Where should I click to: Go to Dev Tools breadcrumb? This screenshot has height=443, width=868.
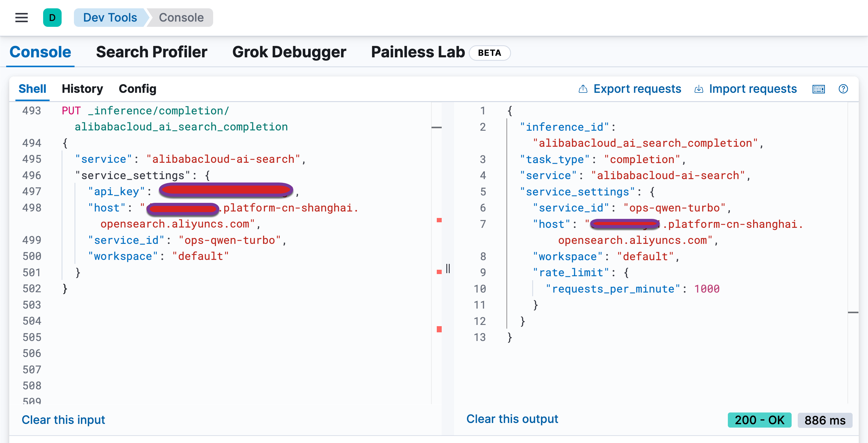pos(110,18)
